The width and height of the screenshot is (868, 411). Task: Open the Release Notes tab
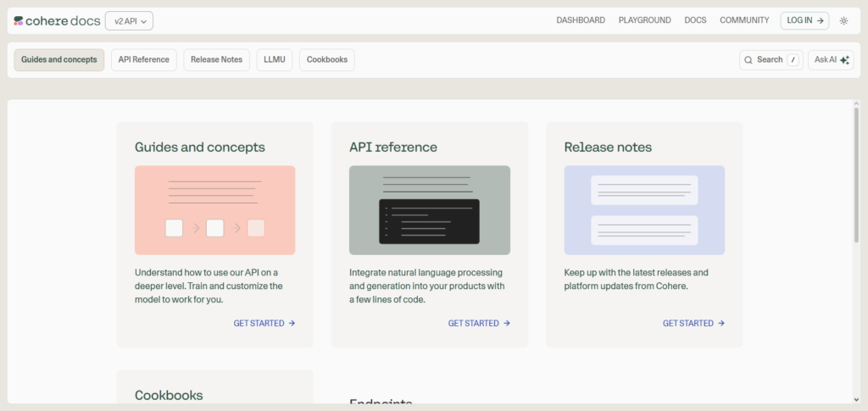(216, 59)
